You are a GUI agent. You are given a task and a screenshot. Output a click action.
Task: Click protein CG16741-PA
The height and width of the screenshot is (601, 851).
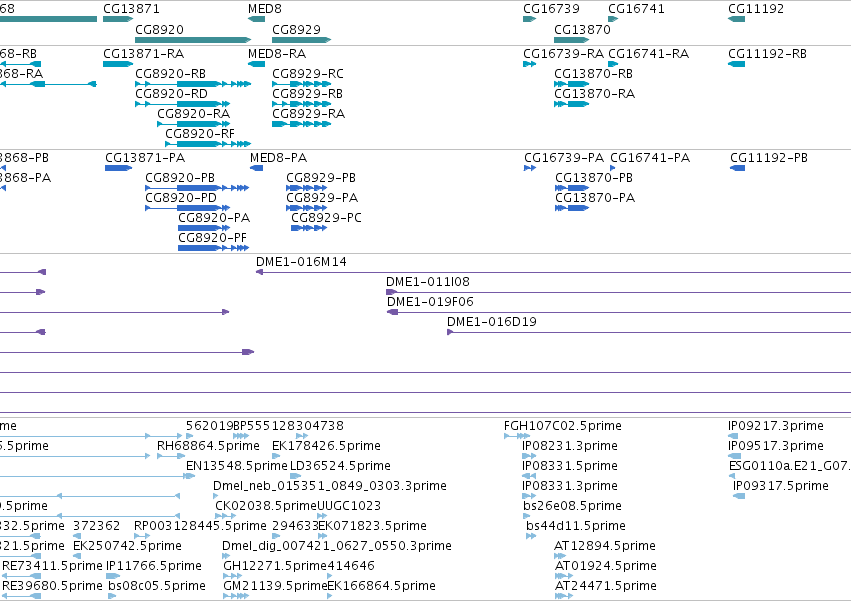pos(650,158)
